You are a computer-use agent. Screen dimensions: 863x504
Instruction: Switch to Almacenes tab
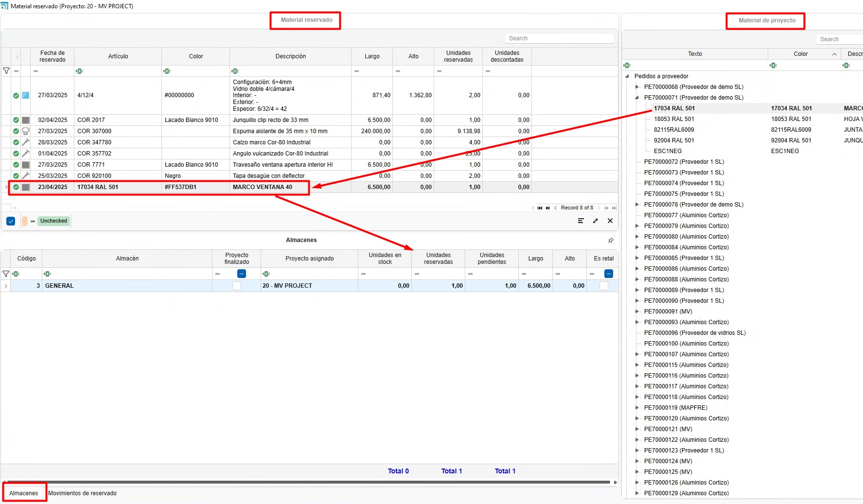(23, 493)
